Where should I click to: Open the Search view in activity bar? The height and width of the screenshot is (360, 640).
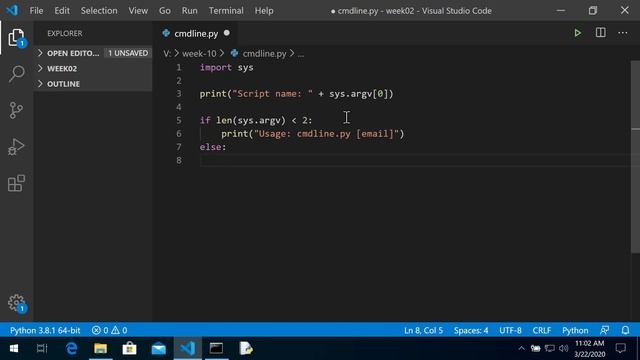click(x=16, y=74)
